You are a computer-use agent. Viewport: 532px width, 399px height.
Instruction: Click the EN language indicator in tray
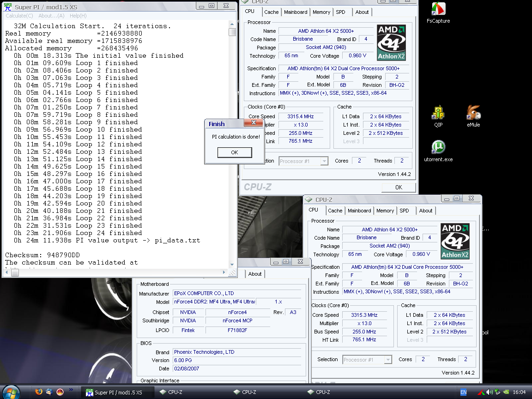[464, 392]
